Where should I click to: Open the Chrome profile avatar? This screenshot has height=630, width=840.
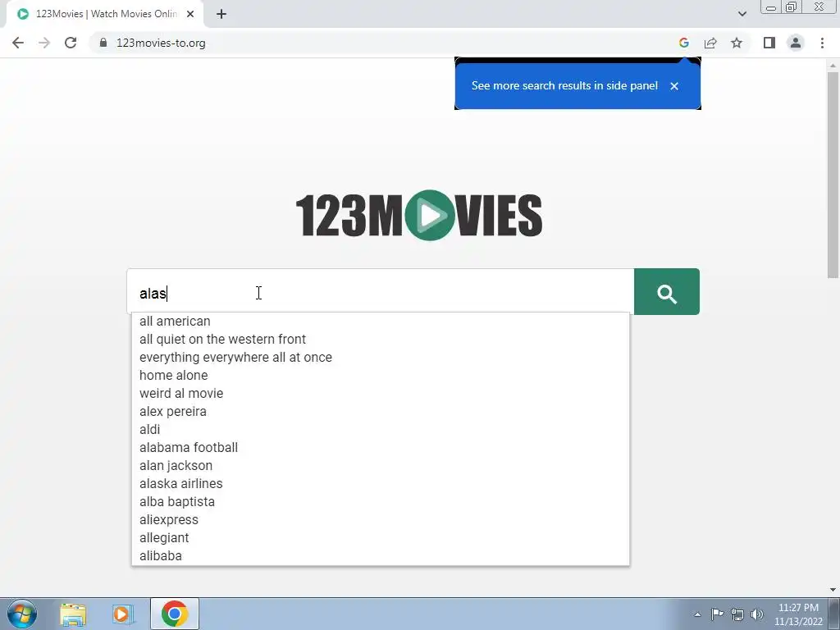click(796, 43)
